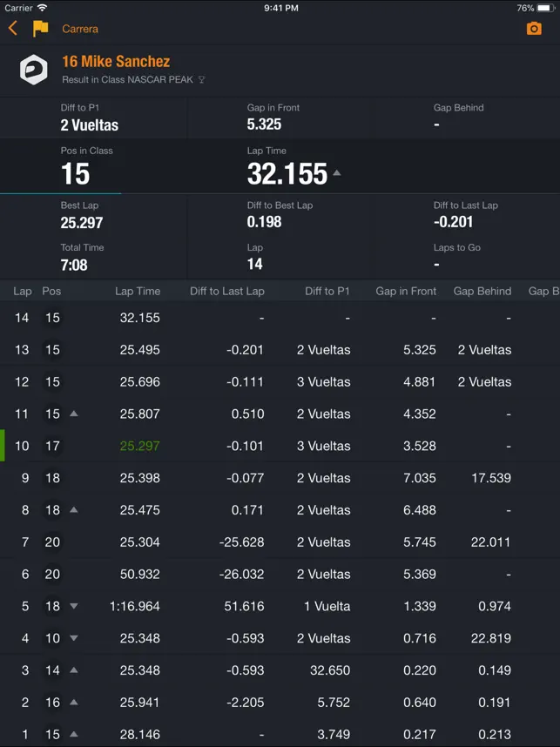Tap the green best-lap time 25.297
560x747 pixels.
(139, 446)
